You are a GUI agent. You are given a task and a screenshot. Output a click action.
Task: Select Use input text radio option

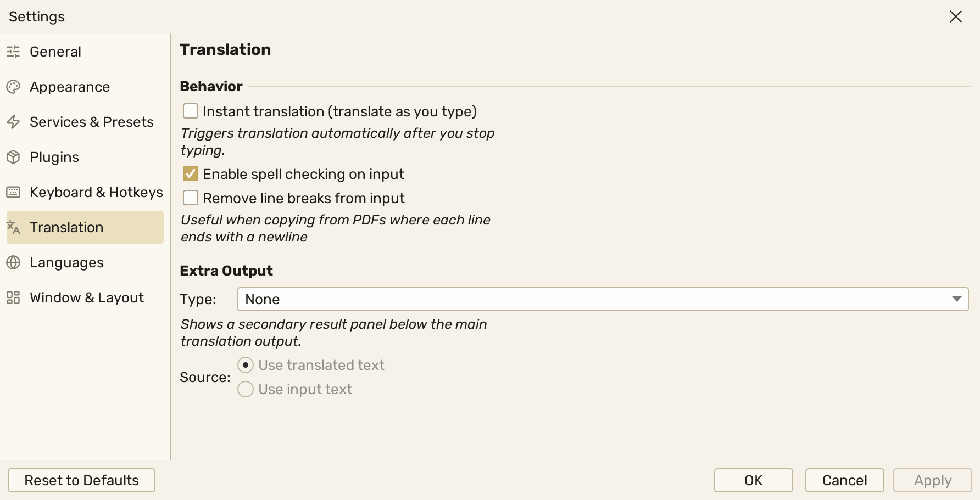click(x=246, y=389)
